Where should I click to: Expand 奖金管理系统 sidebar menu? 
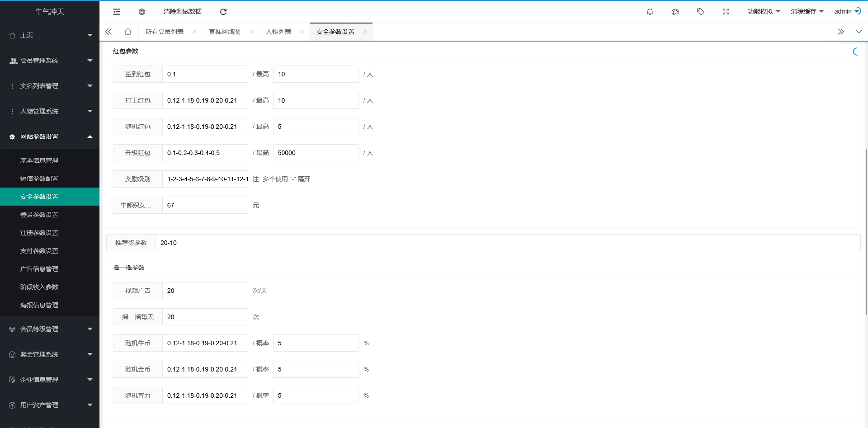[x=50, y=354]
